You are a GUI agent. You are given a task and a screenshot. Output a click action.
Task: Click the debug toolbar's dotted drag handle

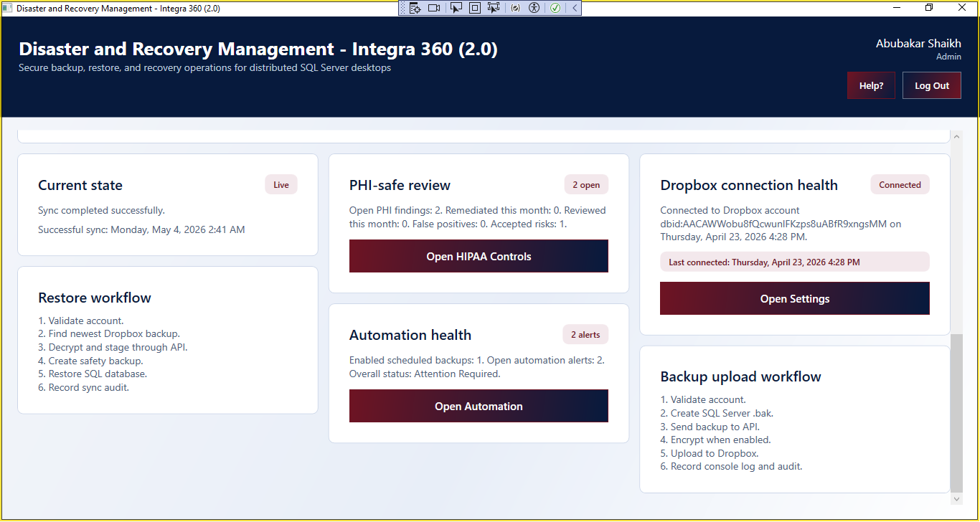(402, 8)
